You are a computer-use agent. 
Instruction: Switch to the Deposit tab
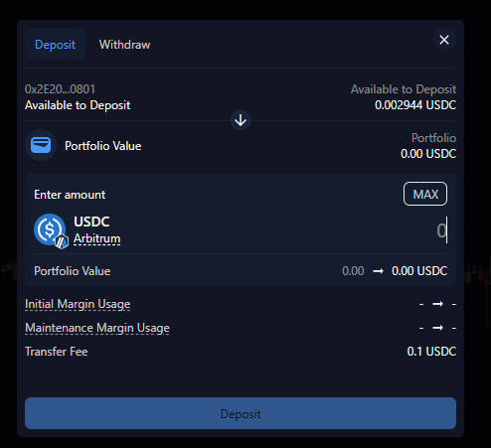point(55,45)
